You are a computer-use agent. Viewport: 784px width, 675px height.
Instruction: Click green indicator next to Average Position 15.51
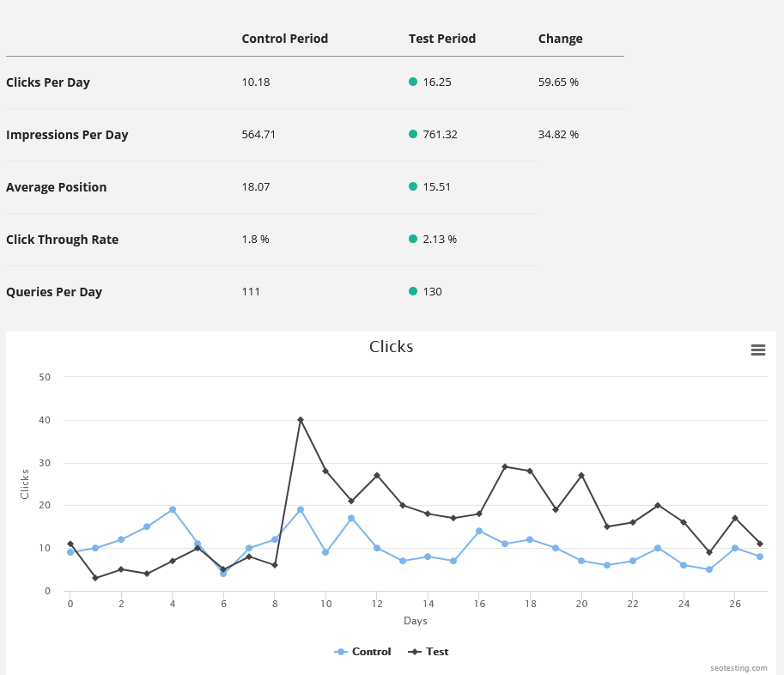click(413, 186)
